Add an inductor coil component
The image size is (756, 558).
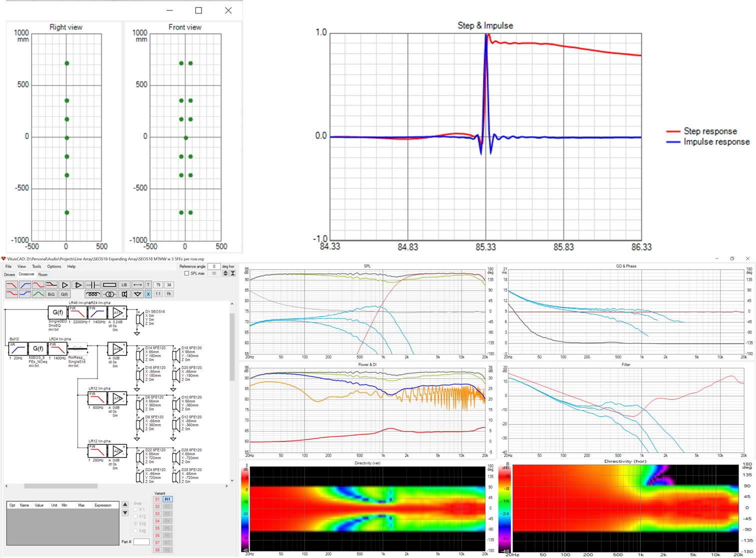(x=92, y=294)
